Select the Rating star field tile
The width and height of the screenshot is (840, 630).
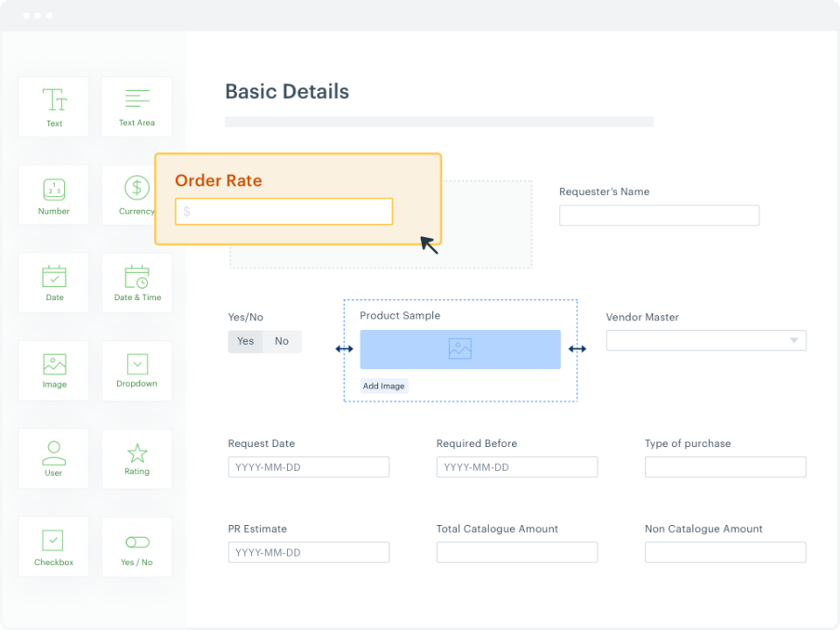click(x=136, y=458)
